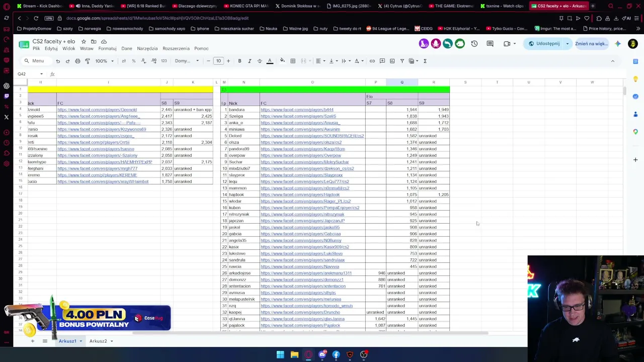Viewport: 644px width, 362px height.
Task: Activate the paint format roller tool
Action: 88,61
